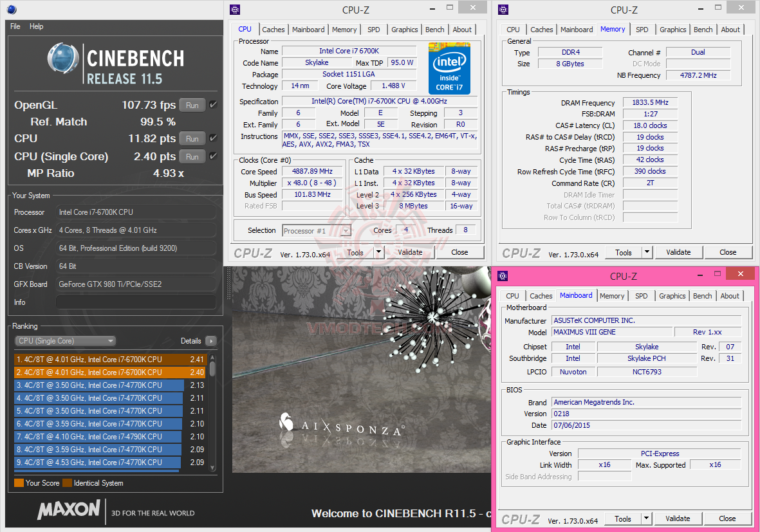Open Graphics tab in Memory CPU-Z window

coord(673,30)
